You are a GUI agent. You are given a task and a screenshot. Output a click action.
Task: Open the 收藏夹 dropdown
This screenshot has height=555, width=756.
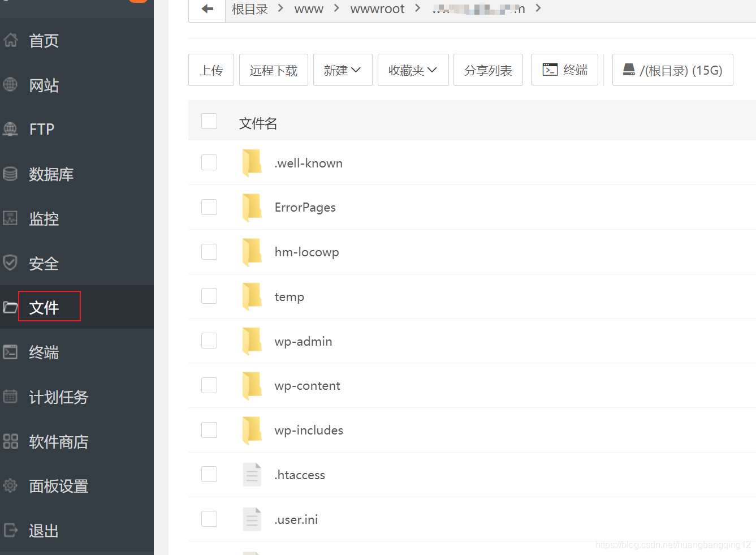[x=413, y=70]
